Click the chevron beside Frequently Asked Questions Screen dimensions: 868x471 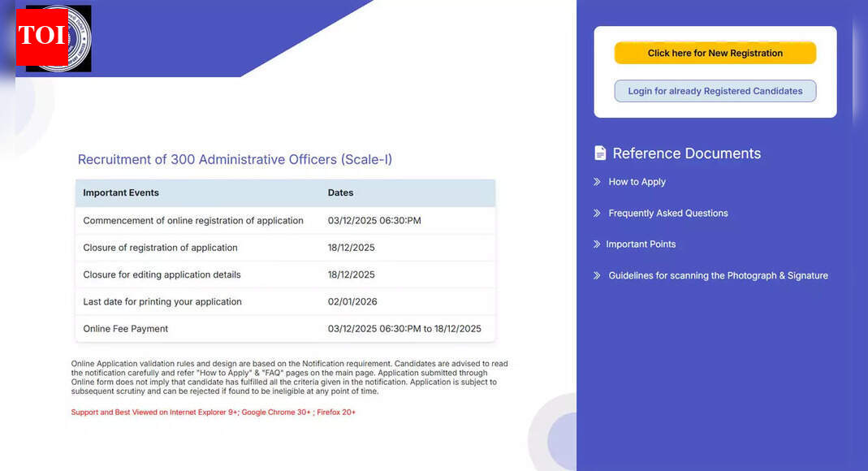[598, 213]
